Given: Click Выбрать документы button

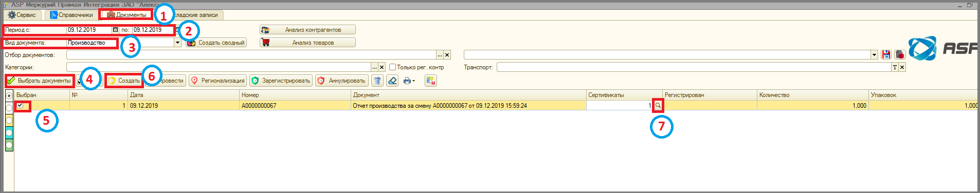Looking at the screenshot, I should pyautogui.click(x=39, y=81).
